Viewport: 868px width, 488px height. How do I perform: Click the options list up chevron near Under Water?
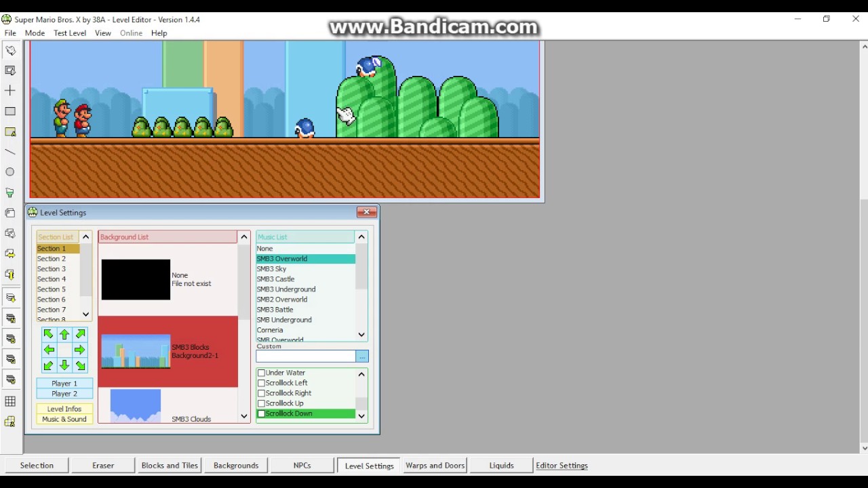pos(361,374)
